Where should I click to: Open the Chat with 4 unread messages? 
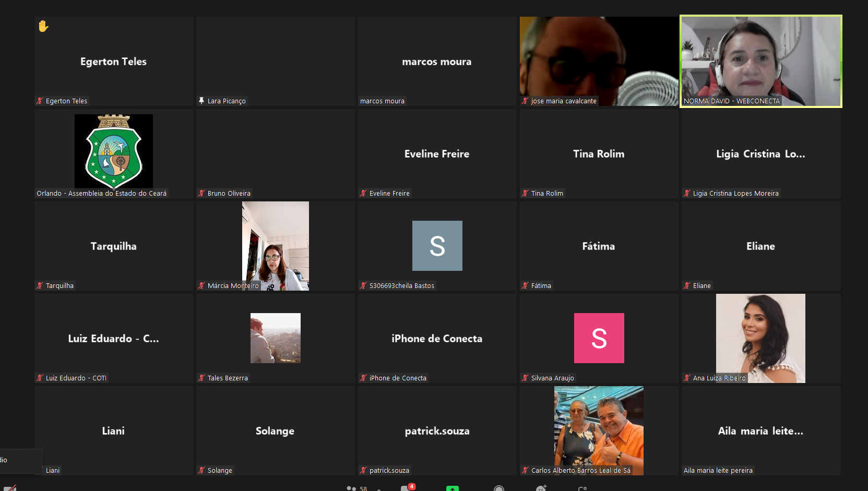[x=406, y=488]
